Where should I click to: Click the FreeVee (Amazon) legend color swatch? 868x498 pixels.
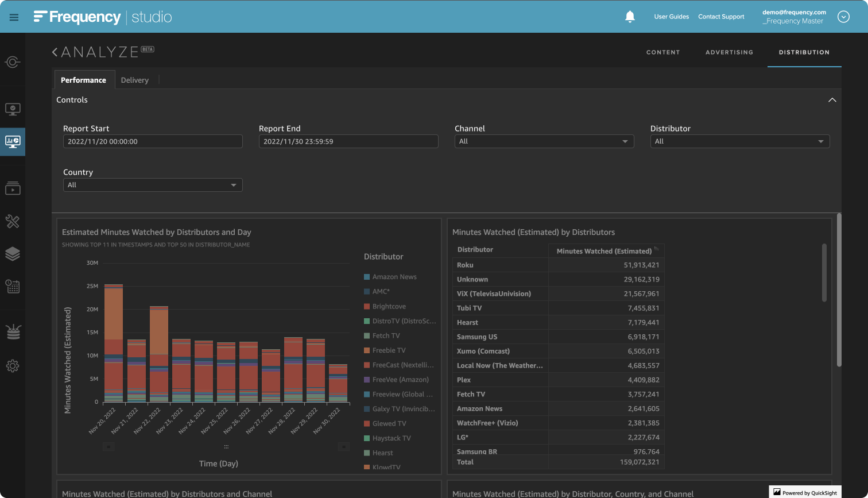coord(367,380)
